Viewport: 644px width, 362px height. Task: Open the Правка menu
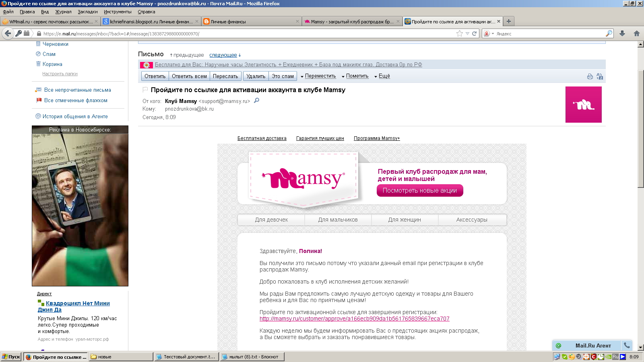coord(27,12)
